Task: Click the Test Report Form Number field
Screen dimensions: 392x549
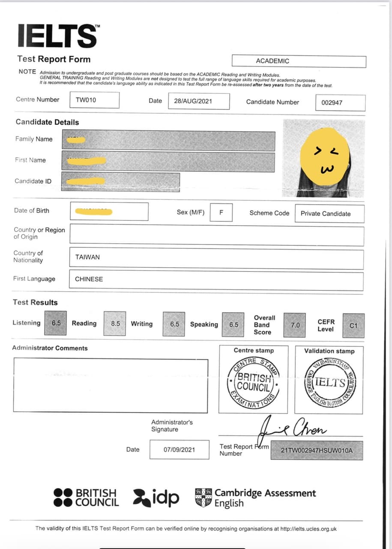Action: click(317, 450)
